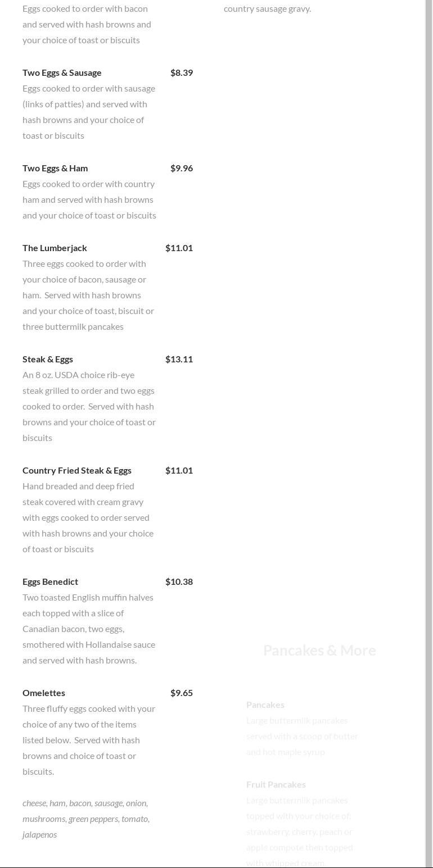Click The Lumberjack's $11.01 price
Screen dimensions: 433x868
click(179, 248)
